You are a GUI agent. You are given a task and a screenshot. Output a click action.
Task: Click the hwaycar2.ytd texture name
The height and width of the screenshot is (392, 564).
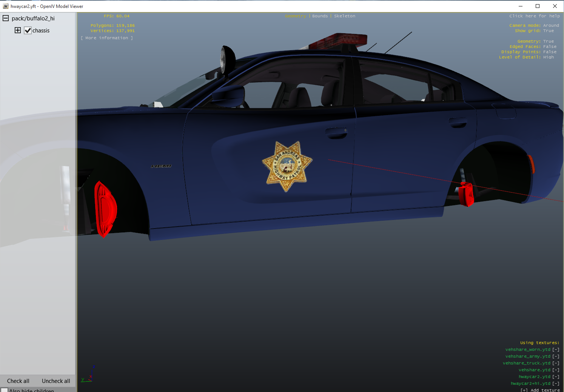(x=535, y=377)
